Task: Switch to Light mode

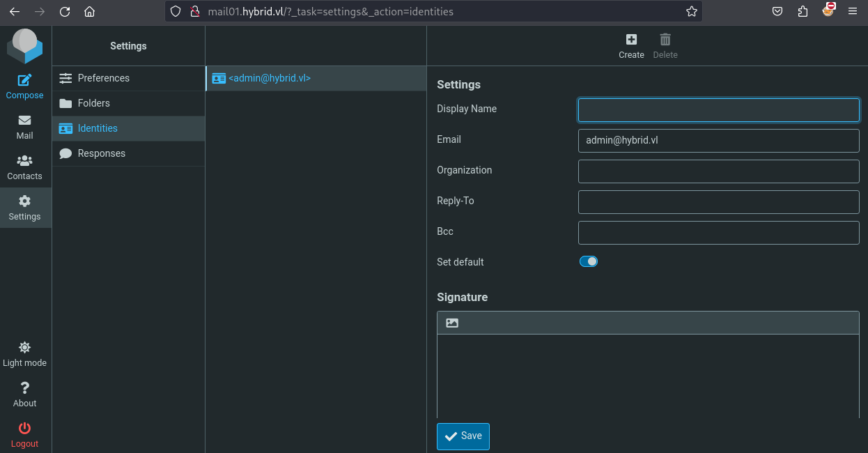Action: point(25,354)
